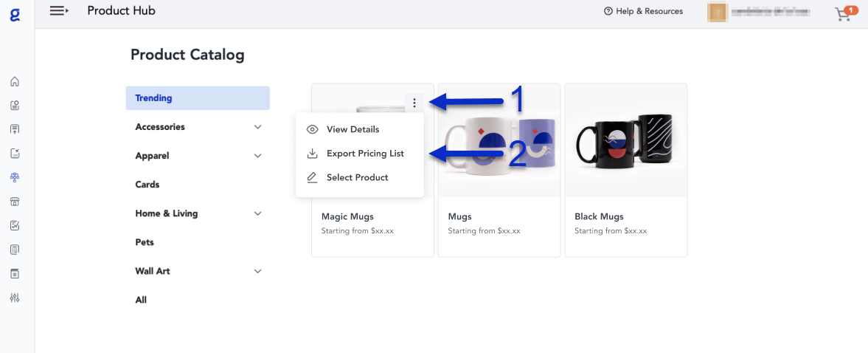Screen dimensions: 868x353
Task: Expand the Wall Art category chevron
Action: (x=257, y=271)
